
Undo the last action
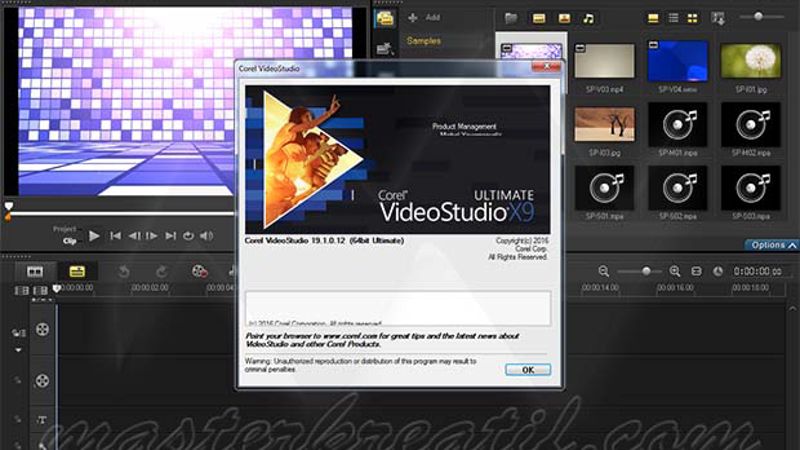(124, 271)
